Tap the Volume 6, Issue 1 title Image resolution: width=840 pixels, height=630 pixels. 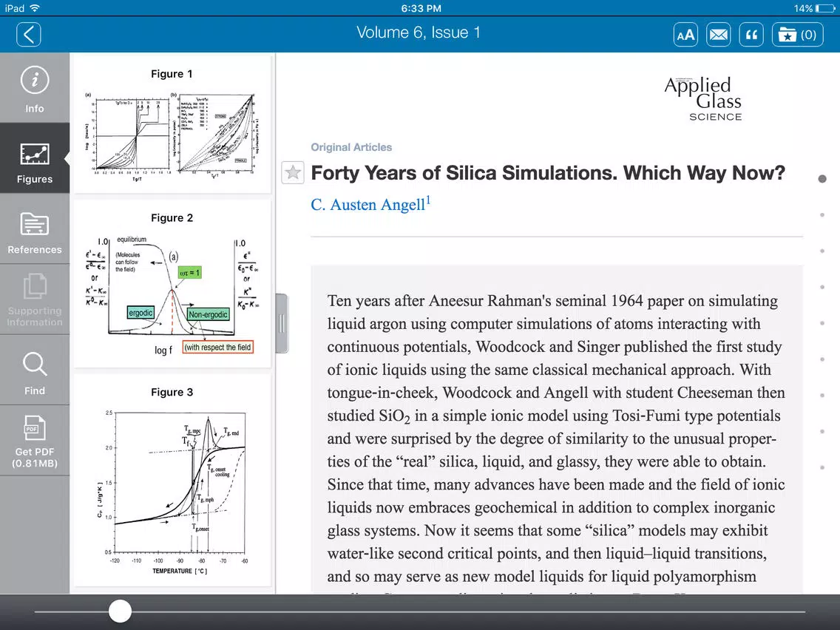(419, 33)
